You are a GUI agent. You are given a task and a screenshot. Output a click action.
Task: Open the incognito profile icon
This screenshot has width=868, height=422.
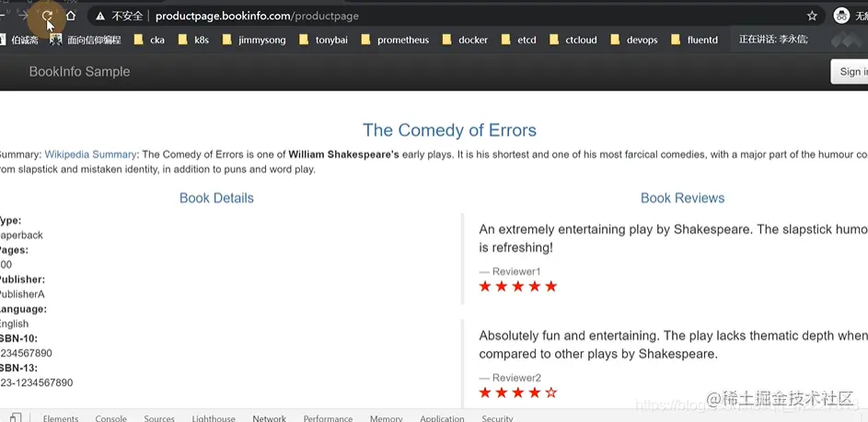[842, 16]
